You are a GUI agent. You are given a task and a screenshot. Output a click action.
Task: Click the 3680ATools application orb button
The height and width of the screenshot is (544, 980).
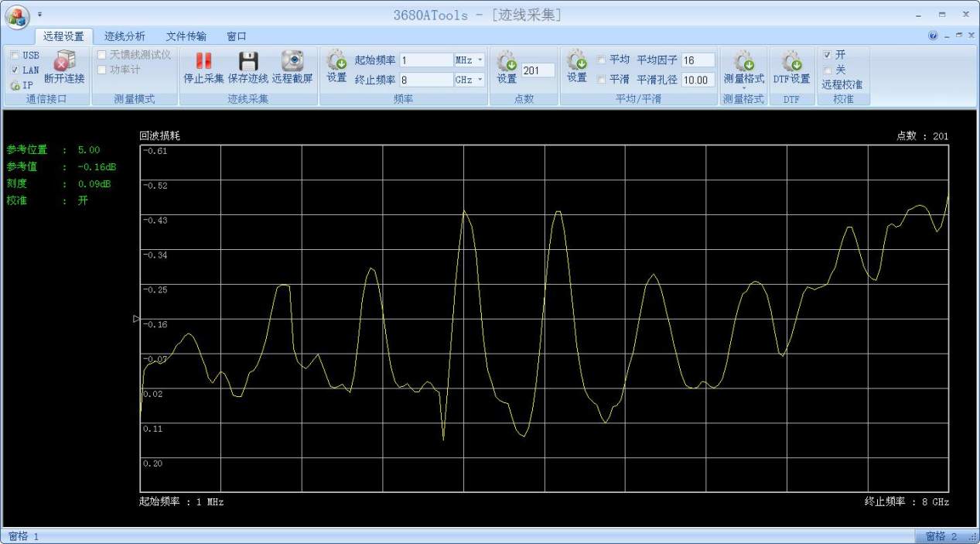(17, 16)
